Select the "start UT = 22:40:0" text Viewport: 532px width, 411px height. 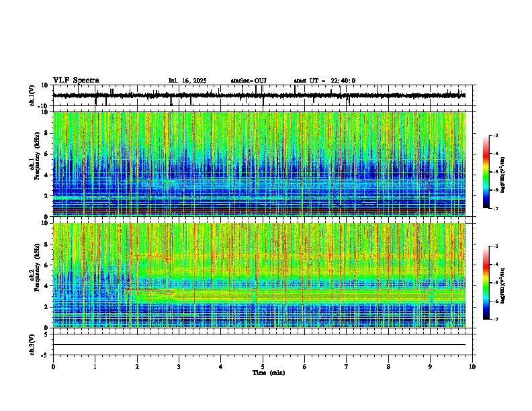click(324, 81)
